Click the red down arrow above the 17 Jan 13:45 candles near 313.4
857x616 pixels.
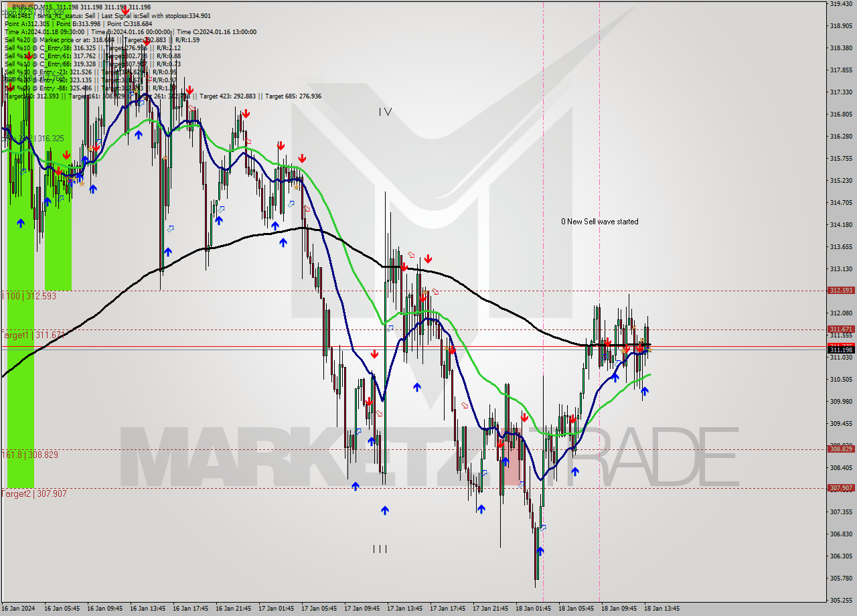tap(428, 258)
